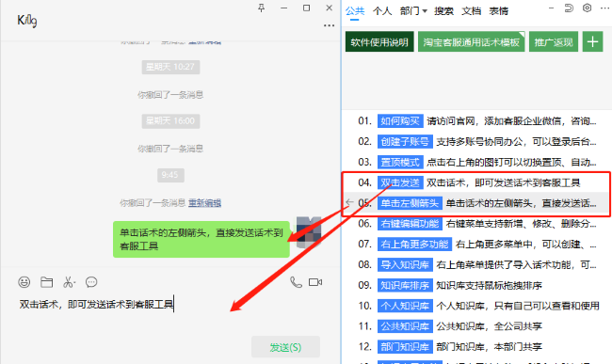Click the chat contact name Kilg
The width and height of the screenshot is (612, 364).
point(27,21)
